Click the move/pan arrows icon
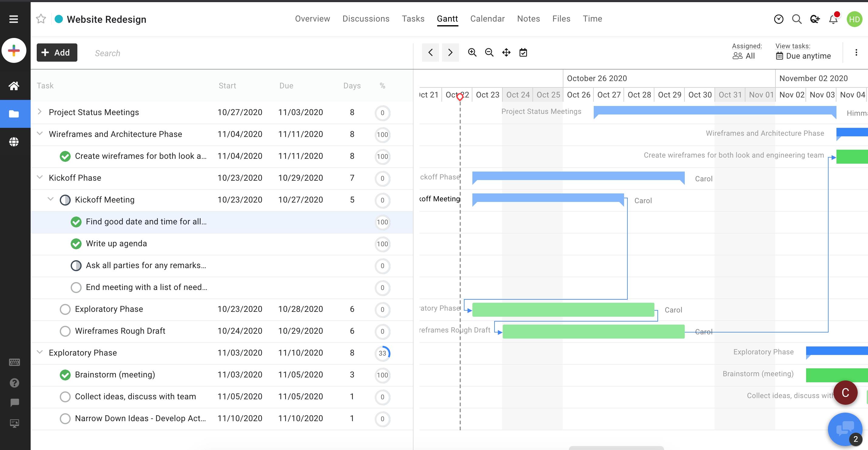Image resolution: width=868 pixels, height=450 pixels. point(506,53)
